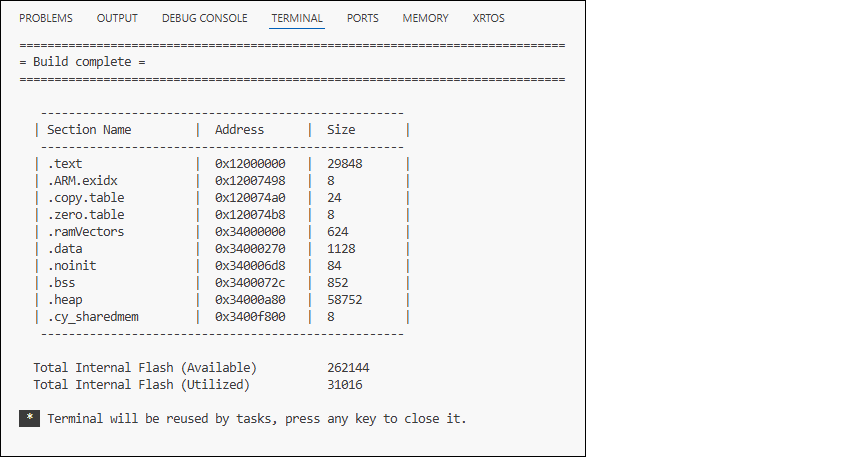This screenshot has width=854, height=457.
Task: Click the active TERMINAL tab
Action: pyautogui.click(x=297, y=18)
